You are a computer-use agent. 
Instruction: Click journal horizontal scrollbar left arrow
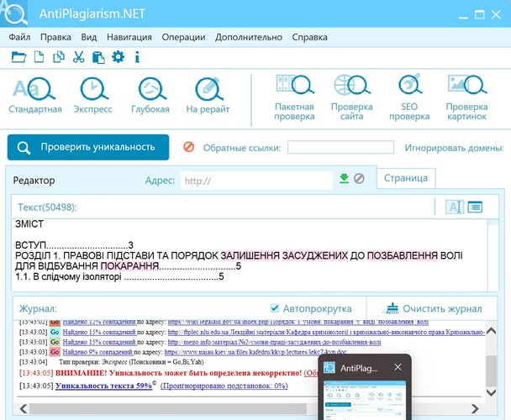tap(24, 408)
